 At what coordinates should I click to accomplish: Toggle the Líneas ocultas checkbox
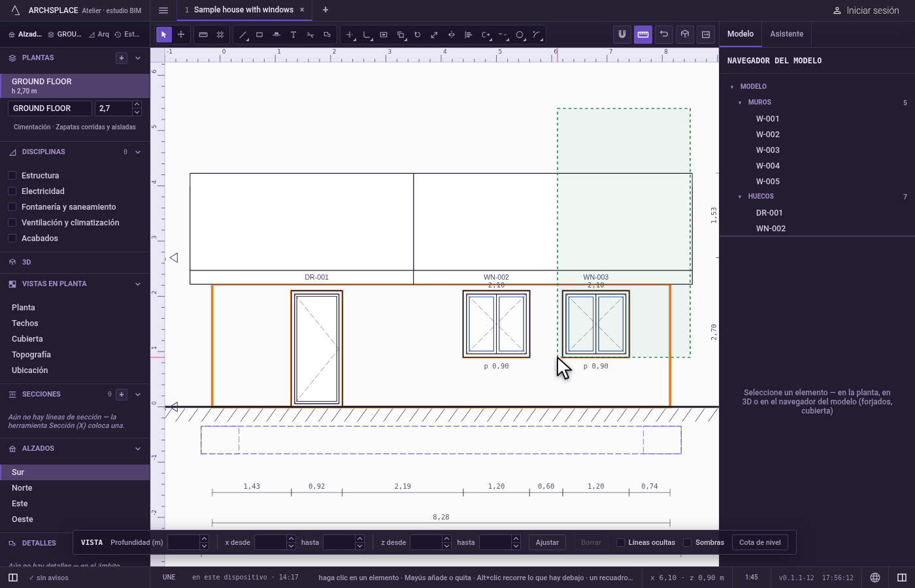coord(621,542)
